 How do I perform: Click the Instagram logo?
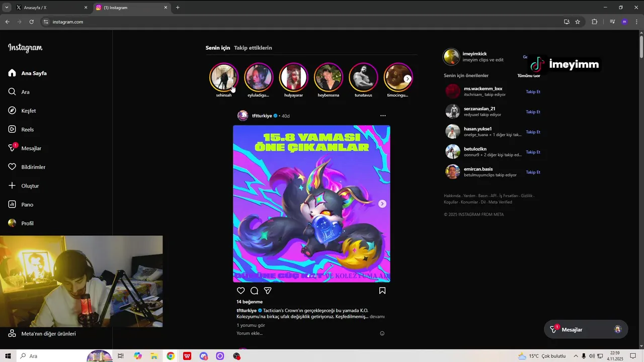point(25,48)
